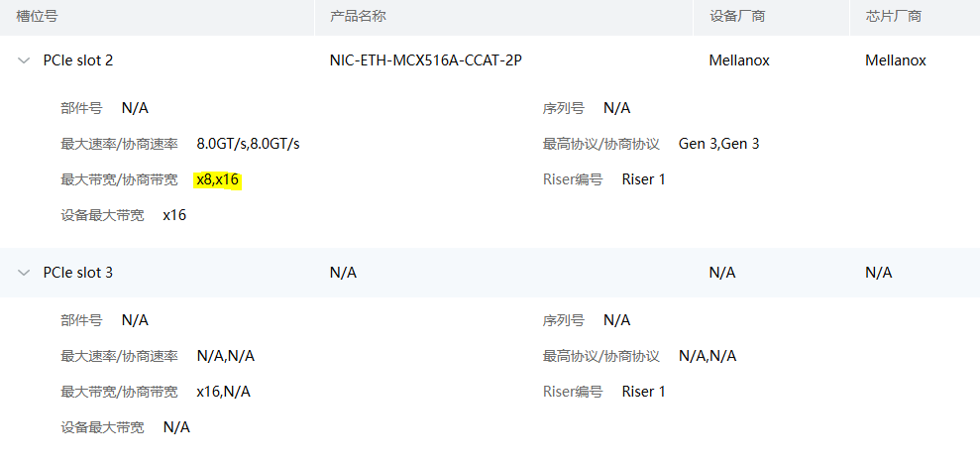
Task: Click the 序列号 label in slot 2 details
Action: tap(564, 108)
